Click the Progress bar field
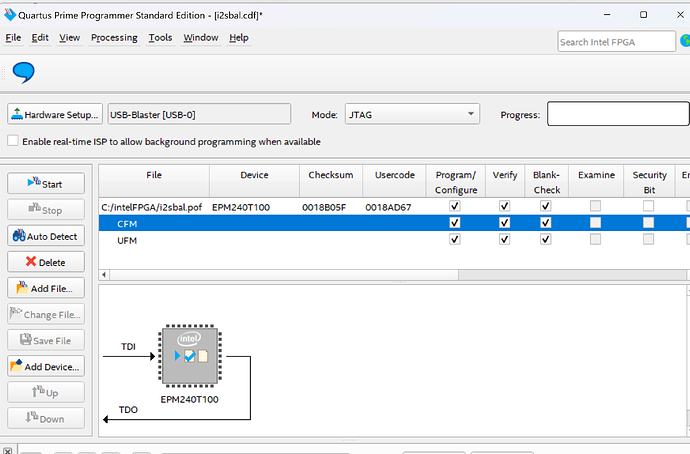 point(618,114)
